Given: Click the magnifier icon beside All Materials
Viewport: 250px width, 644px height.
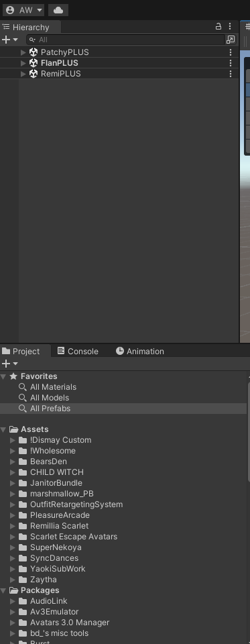Looking at the screenshot, I should click(23, 387).
